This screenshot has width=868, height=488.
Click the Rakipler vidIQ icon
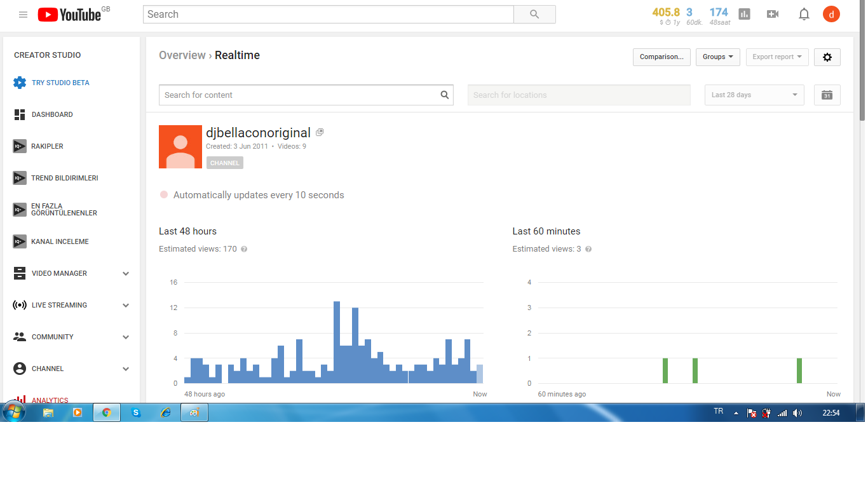click(20, 146)
